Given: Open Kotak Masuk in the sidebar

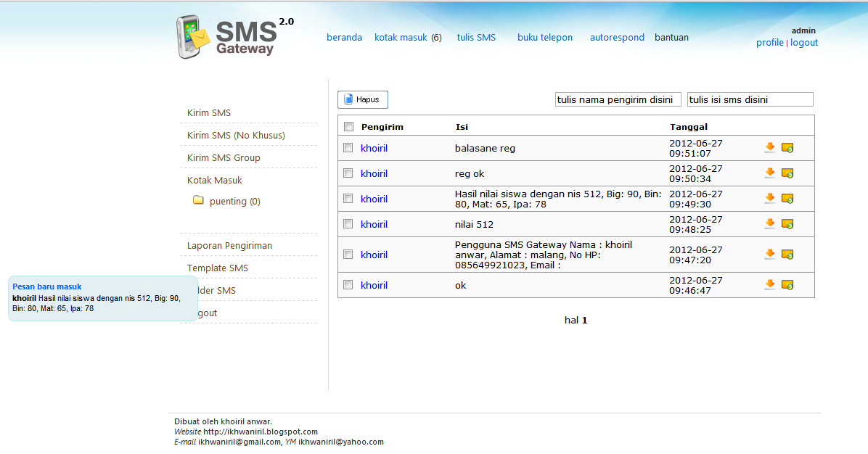Looking at the screenshot, I should tap(214, 181).
